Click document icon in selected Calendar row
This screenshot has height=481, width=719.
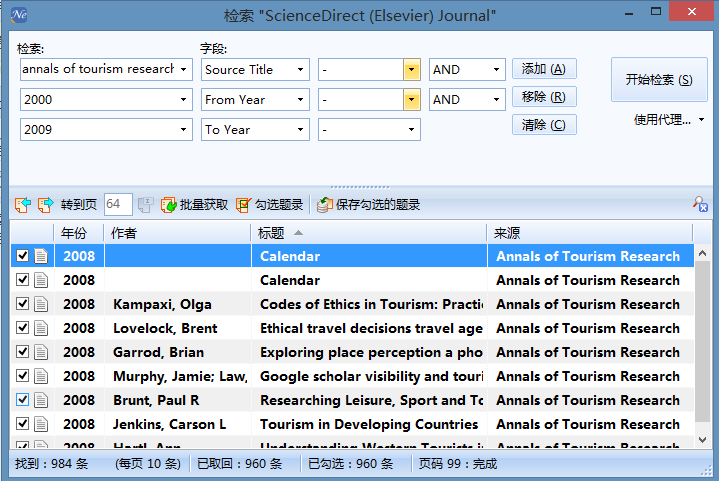pos(41,256)
